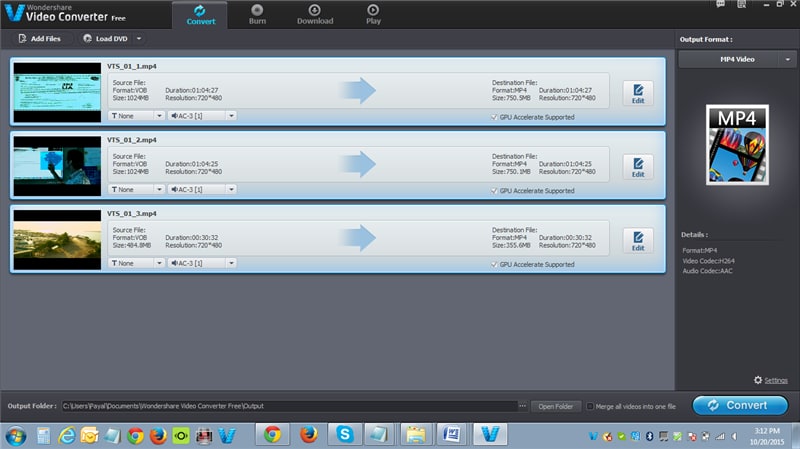Viewport: 800px width, 449px height.
Task: Launch Internet Explorer from the taskbar
Action: click(66, 436)
